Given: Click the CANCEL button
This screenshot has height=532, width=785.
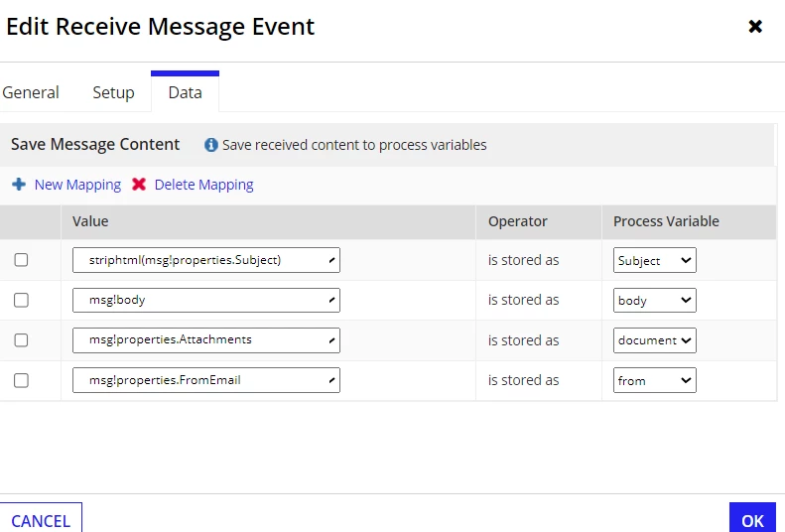Looking at the screenshot, I should coord(41,518).
